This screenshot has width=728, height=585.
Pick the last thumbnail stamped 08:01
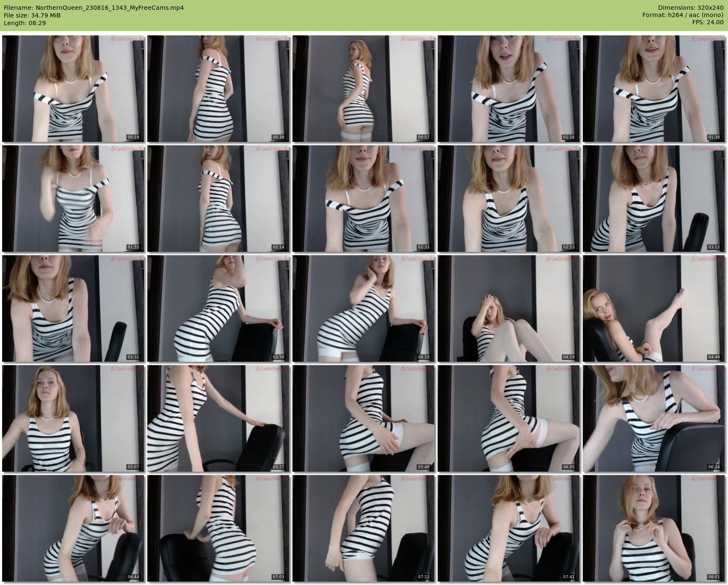pyautogui.click(x=654, y=528)
